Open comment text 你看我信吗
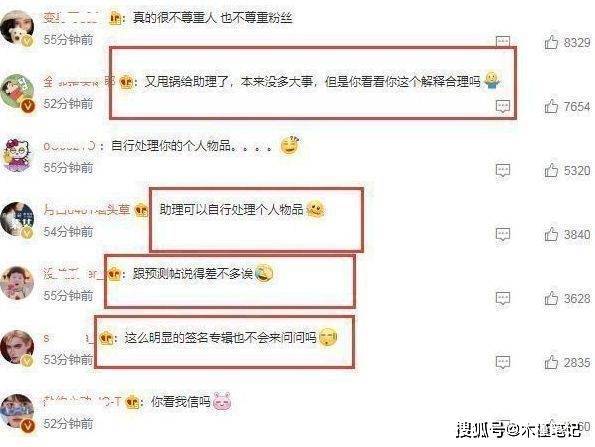The width and height of the screenshot is (595, 447). pos(181,401)
